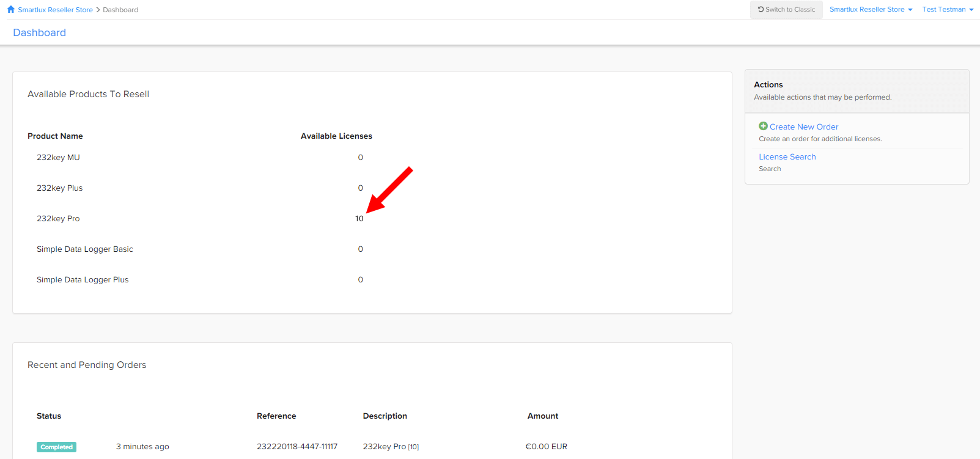980x459 pixels.
Task: Click the Available Licenses column header
Action: [336, 136]
